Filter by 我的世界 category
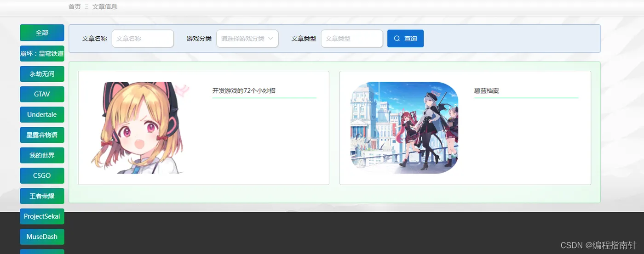 coord(42,155)
